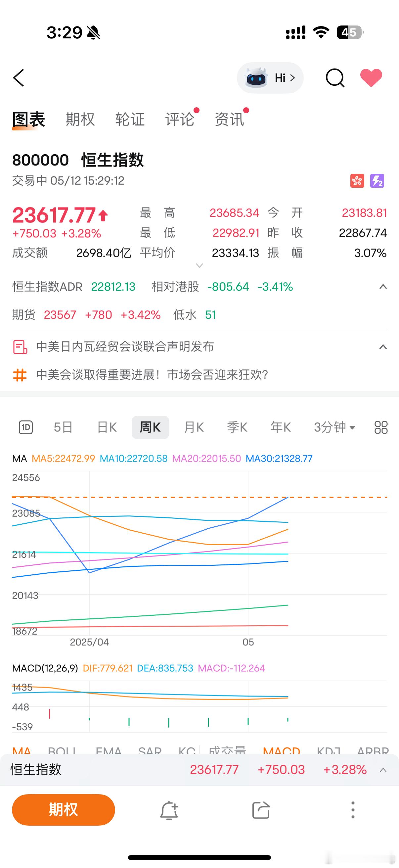Select the MA main indicator
Screen dimensions: 399x868
22,750
